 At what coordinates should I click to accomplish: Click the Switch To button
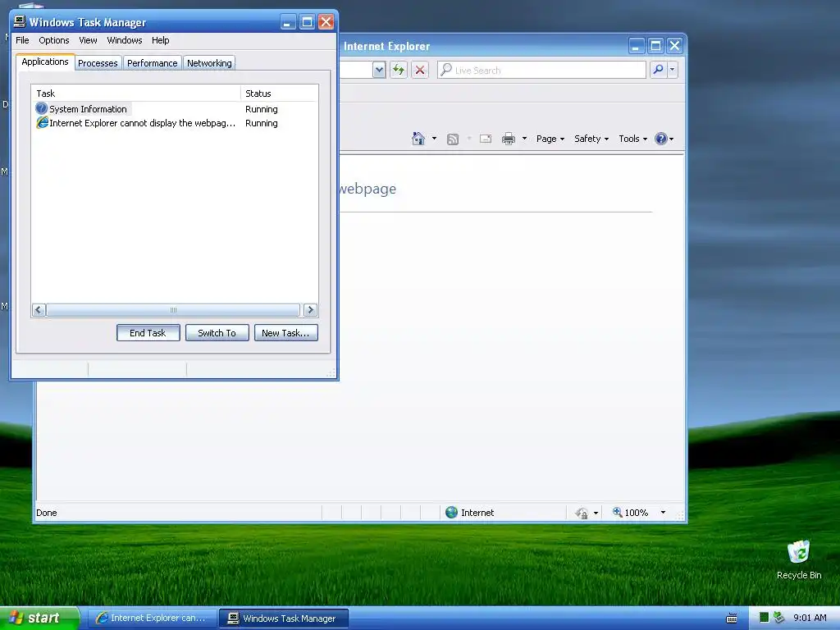click(217, 333)
